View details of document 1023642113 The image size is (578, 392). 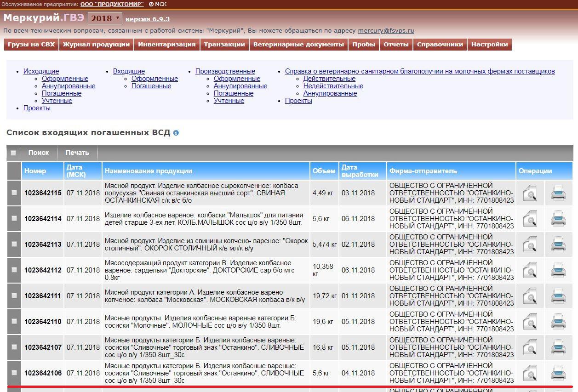(x=530, y=244)
